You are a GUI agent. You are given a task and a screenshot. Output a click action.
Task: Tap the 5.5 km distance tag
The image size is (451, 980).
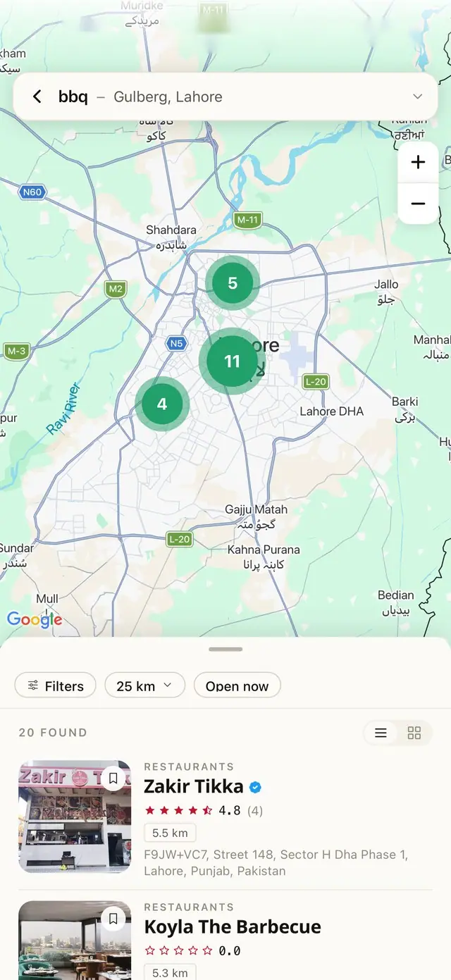(x=170, y=833)
